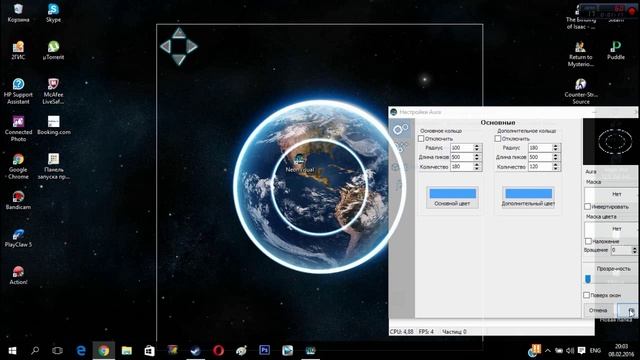Open Google Chrome desktop shortcut
Screen dimensions: 640x360
18,166
